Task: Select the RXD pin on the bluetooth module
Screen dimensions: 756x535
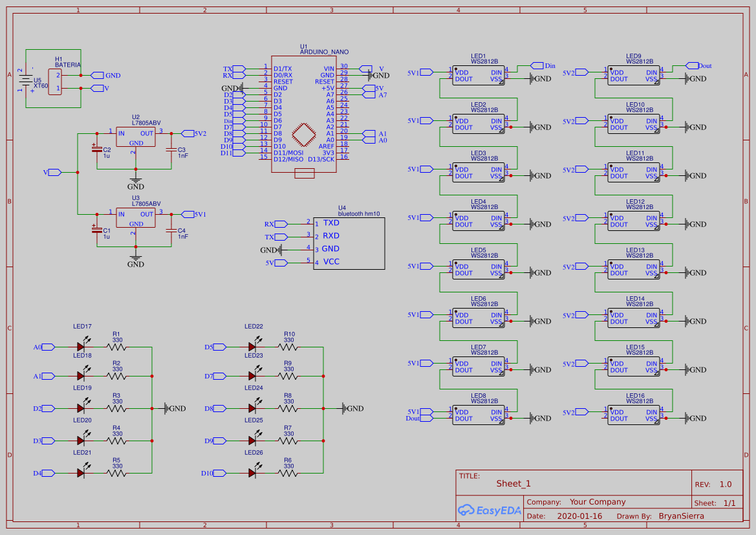Action: click(330, 235)
